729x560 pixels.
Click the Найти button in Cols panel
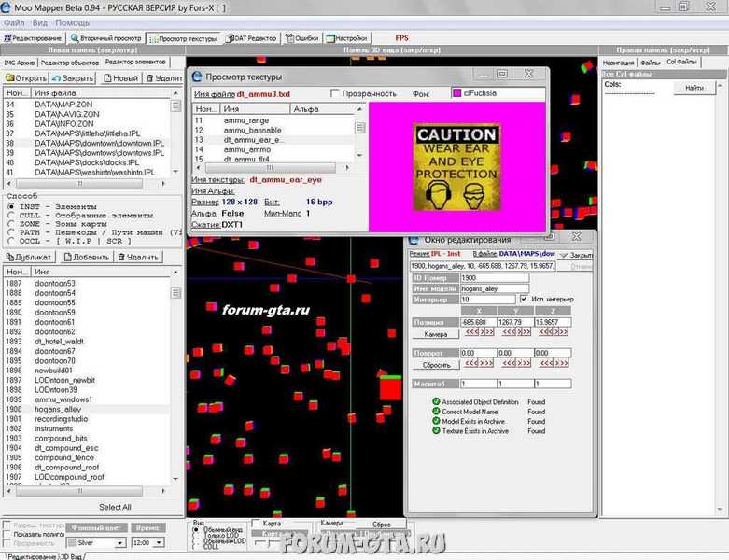coord(694,88)
